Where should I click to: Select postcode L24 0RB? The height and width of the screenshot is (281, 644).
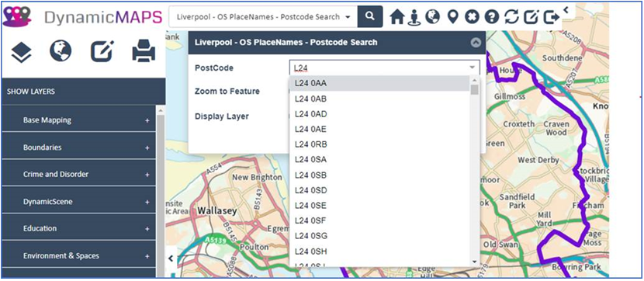(x=380, y=144)
